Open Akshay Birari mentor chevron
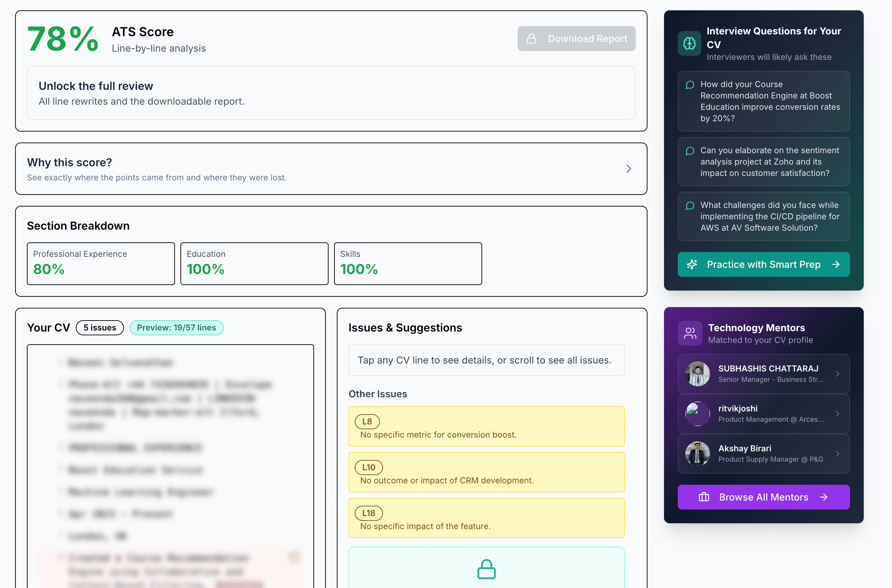 pyautogui.click(x=837, y=453)
